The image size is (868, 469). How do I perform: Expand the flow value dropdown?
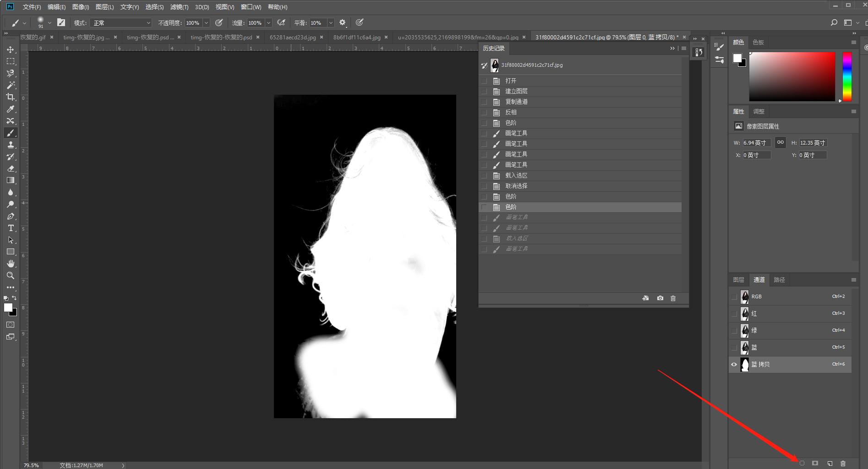point(268,23)
